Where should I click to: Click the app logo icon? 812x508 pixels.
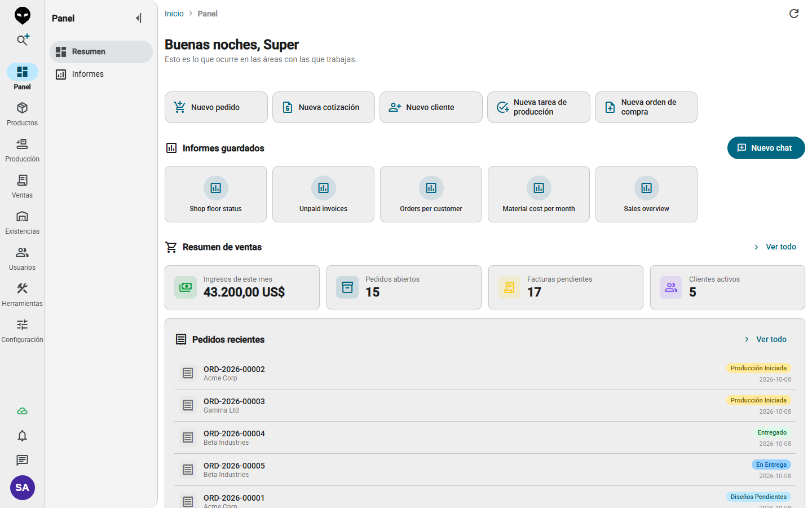coord(23,15)
